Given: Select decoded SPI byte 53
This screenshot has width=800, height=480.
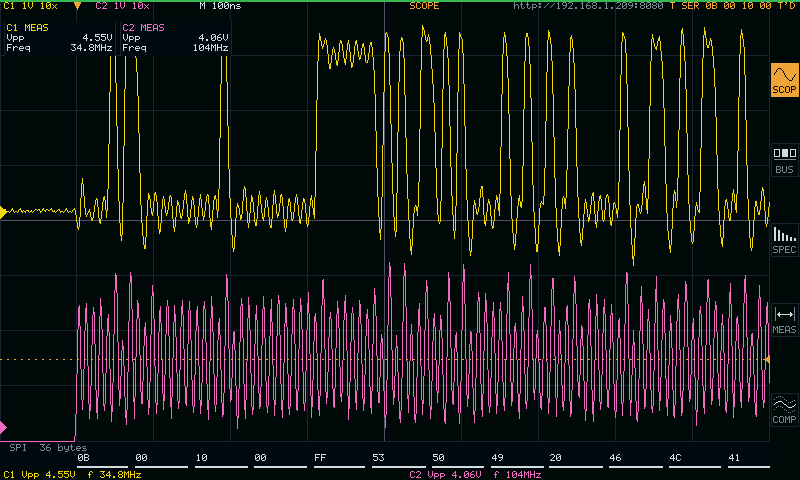Looking at the screenshot, I should pos(379,458).
